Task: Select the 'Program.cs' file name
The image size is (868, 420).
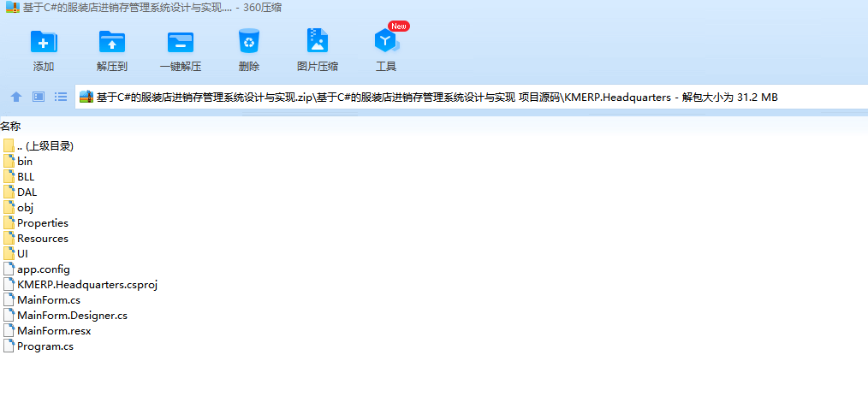Action: pos(45,347)
